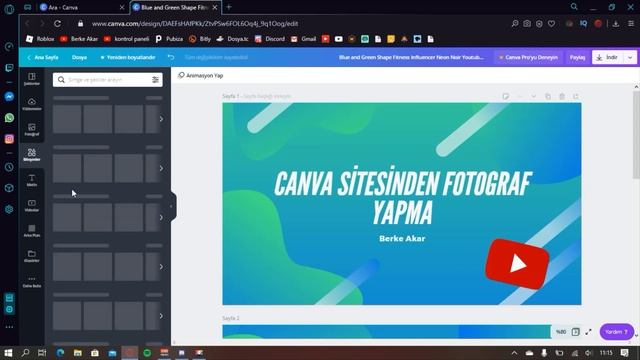Click the browser reload button
Viewport: 640px width, 360px height.
click(x=58, y=24)
